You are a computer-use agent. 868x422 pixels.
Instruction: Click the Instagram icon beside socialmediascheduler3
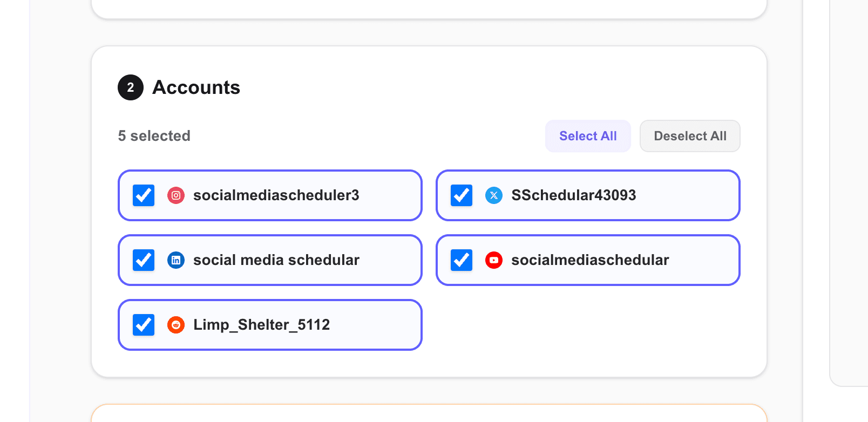click(176, 195)
